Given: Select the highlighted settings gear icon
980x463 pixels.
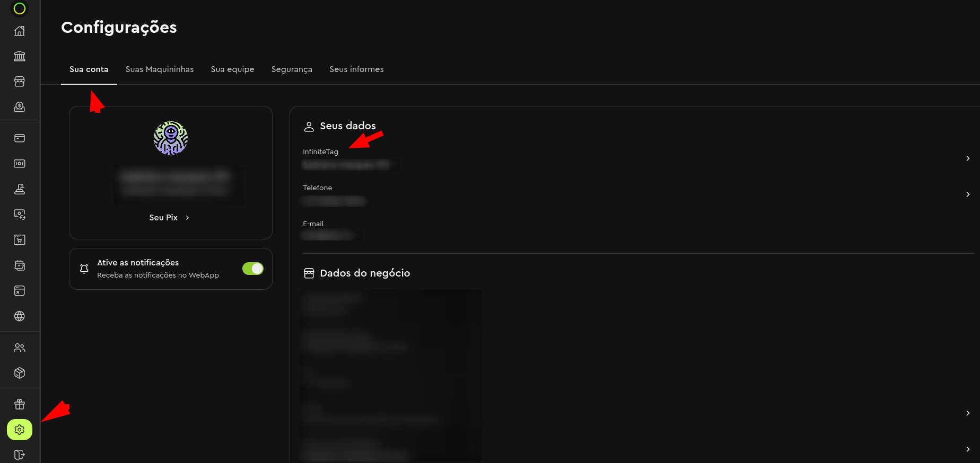Looking at the screenshot, I should pyautogui.click(x=20, y=430).
